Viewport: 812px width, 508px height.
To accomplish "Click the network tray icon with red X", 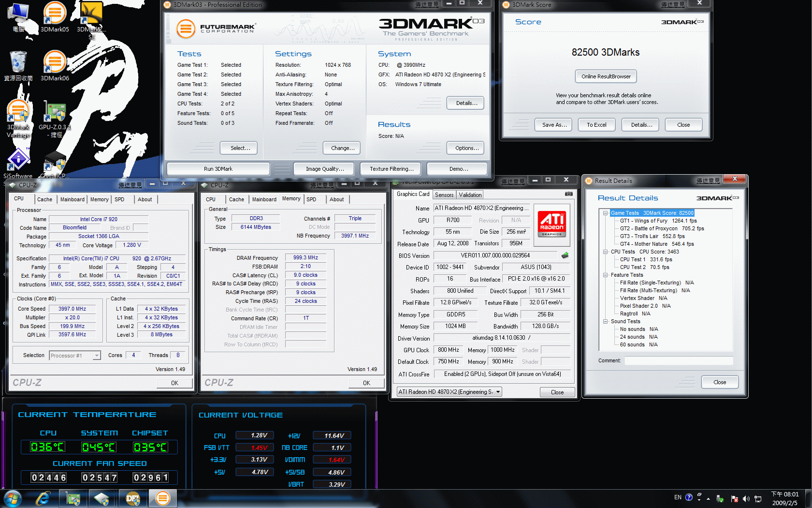I will [735, 498].
